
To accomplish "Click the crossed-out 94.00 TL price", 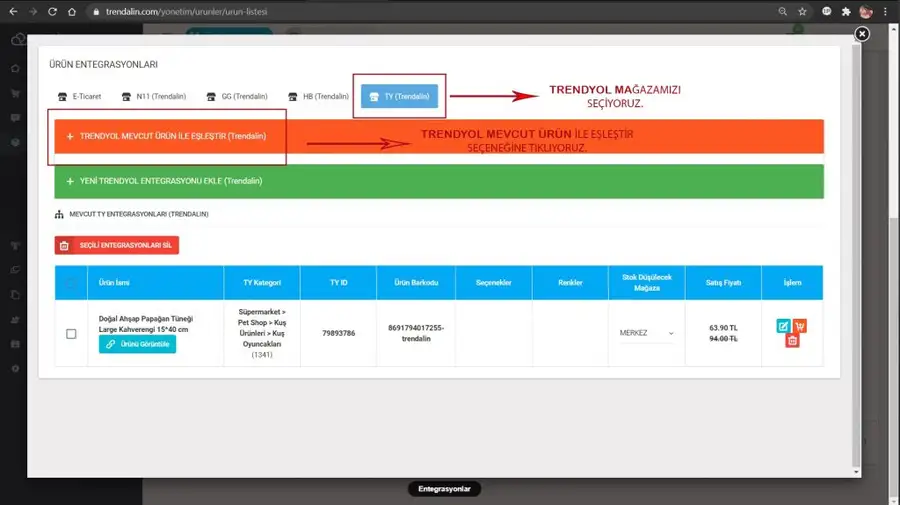I will click(723, 339).
